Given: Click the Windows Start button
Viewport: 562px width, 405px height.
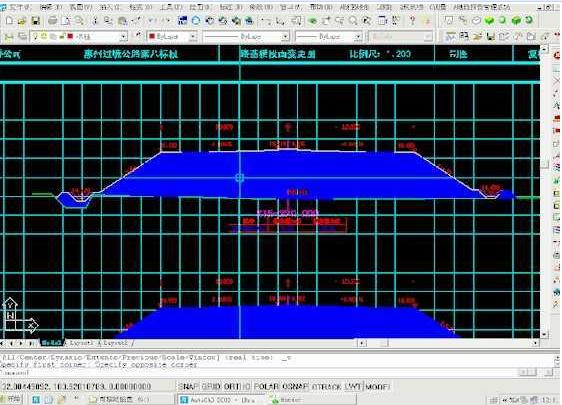Looking at the screenshot, I should coord(11,399).
